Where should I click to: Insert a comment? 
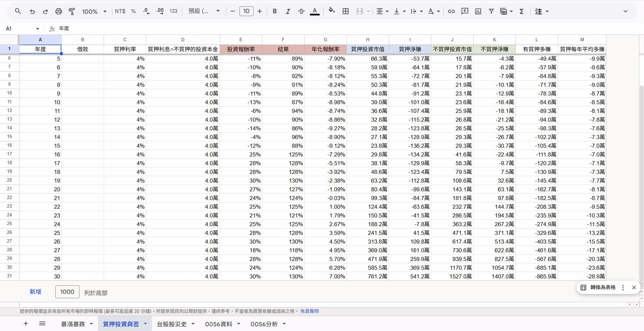pyautogui.click(x=465, y=11)
